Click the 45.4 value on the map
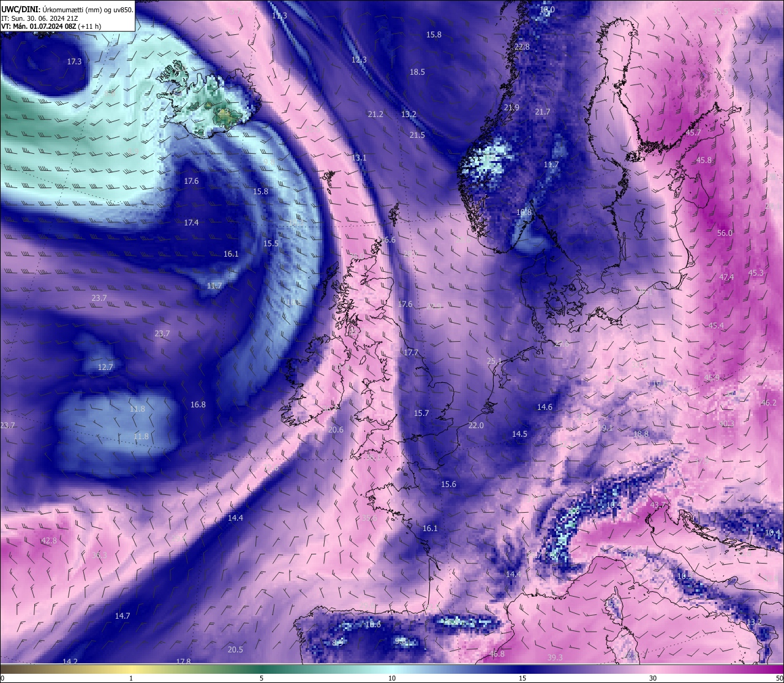This screenshot has width=784, height=683. 716,326
